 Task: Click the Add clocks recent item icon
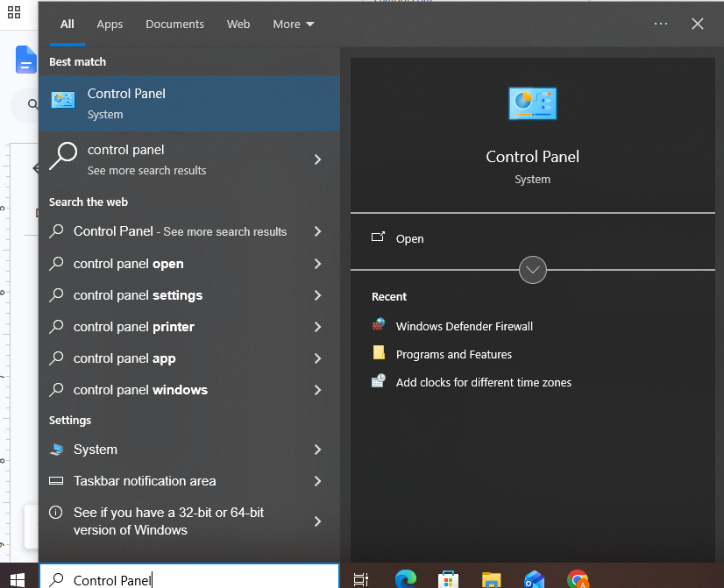(379, 381)
